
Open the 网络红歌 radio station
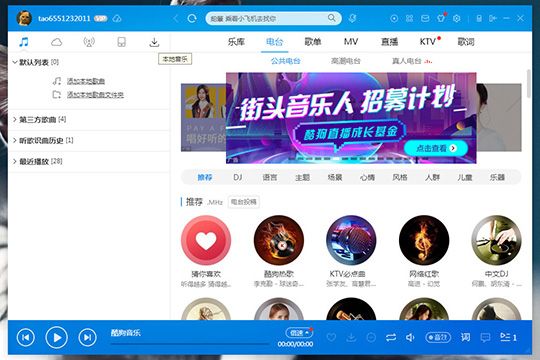[x=424, y=240]
